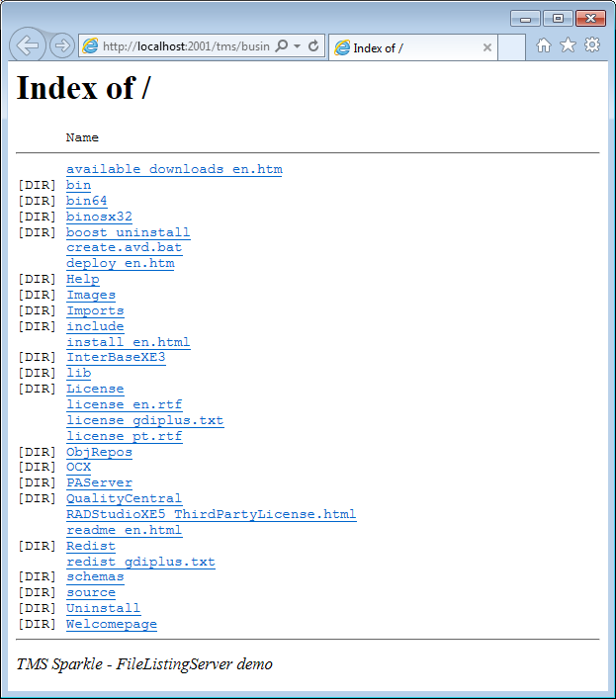Open the RADStudioXE5_ThirdPartyLicense.html link
616x699 pixels.
coord(211,514)
